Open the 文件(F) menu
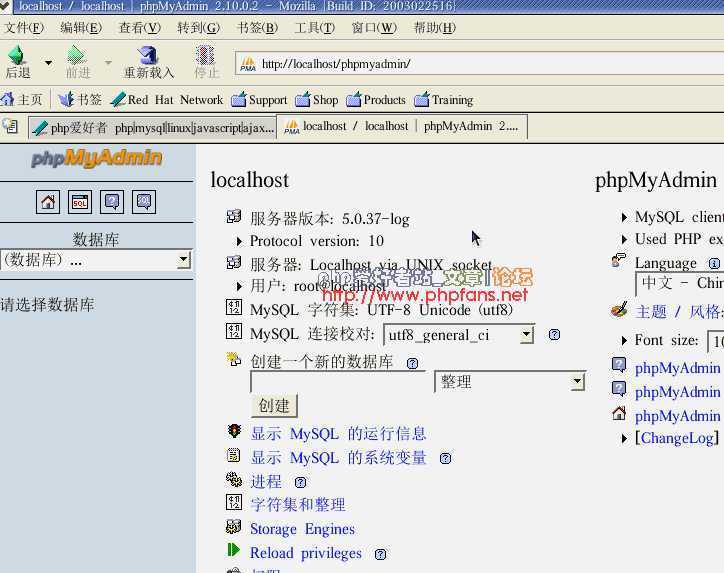Viewport: 724px width, 573px height. click(x=24, y=28)
